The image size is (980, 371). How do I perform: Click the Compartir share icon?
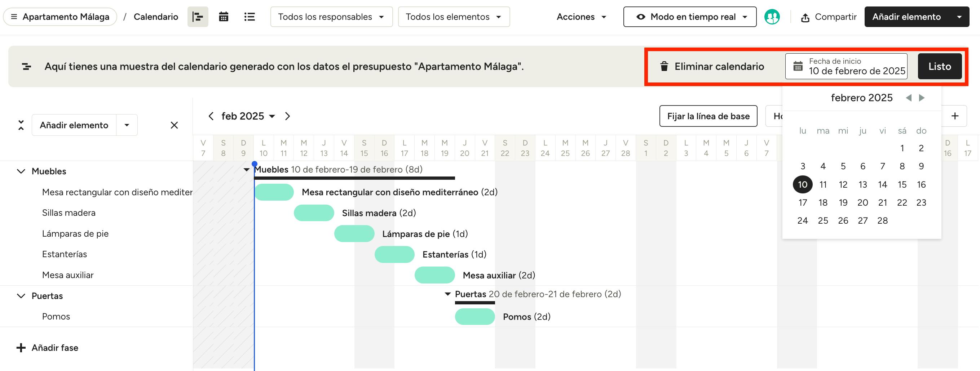pos(805,18)
